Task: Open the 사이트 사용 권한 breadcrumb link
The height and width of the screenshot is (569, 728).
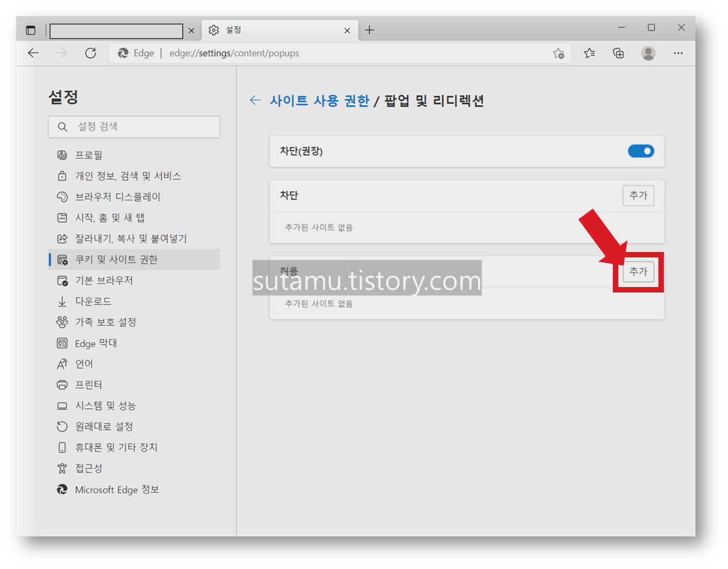Action: coord(319,101)
